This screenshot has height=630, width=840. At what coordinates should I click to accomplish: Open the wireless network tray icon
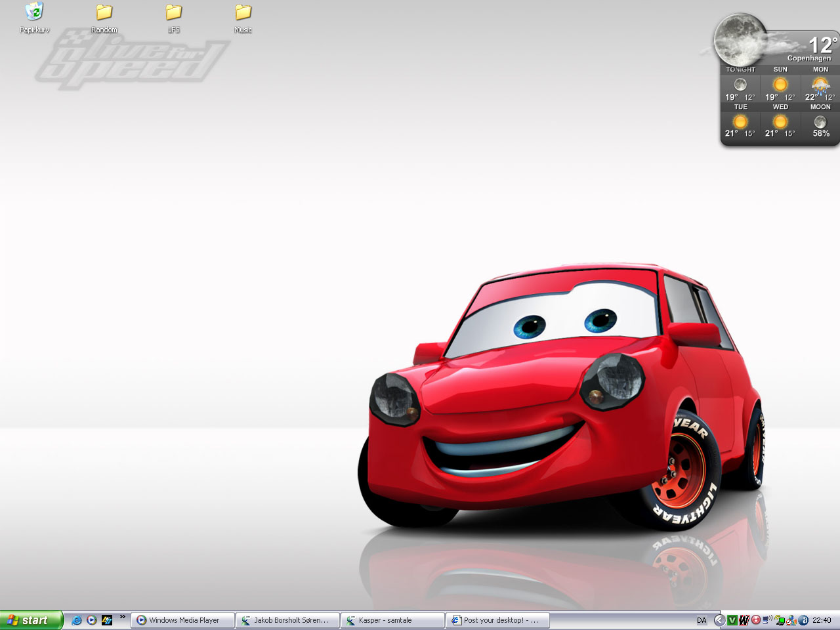point(780,620)
